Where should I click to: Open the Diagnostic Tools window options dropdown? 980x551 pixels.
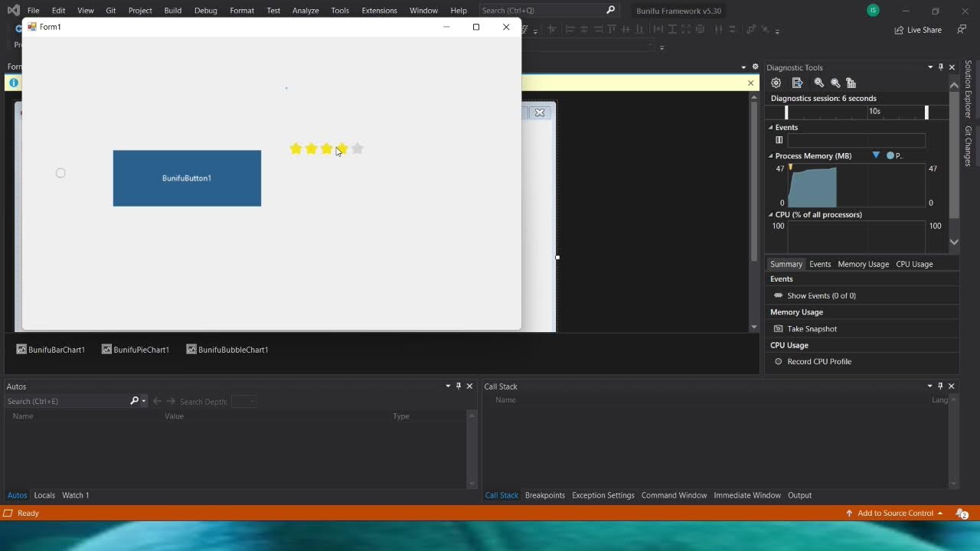pos(930,67)
